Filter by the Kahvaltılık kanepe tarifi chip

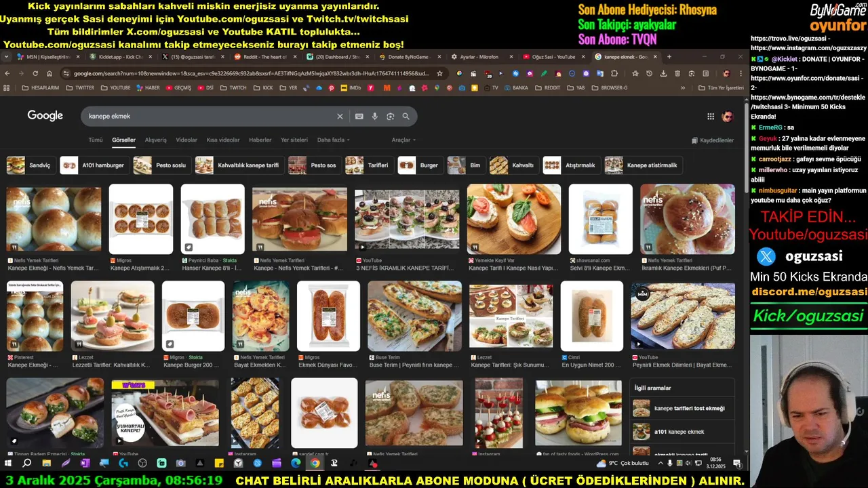click(239, 165)
